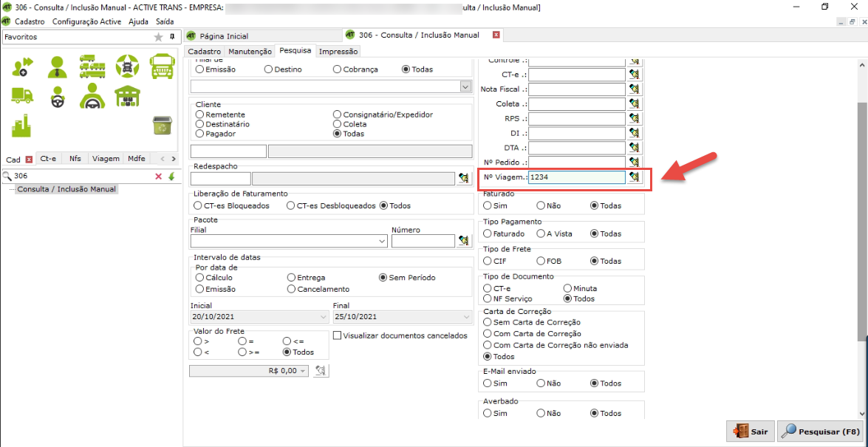Open the Configuração Active menu
Screen dimensions: 868x447
tap(87, 21)
